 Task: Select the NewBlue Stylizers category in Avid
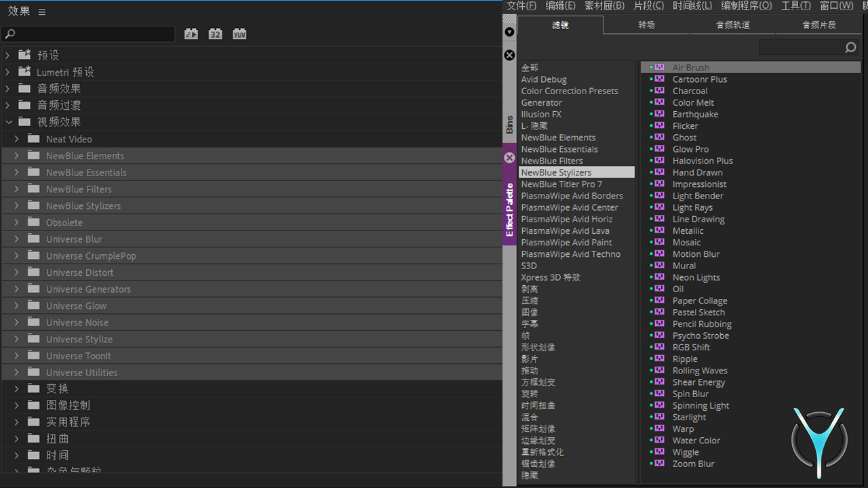coord(576,172)
